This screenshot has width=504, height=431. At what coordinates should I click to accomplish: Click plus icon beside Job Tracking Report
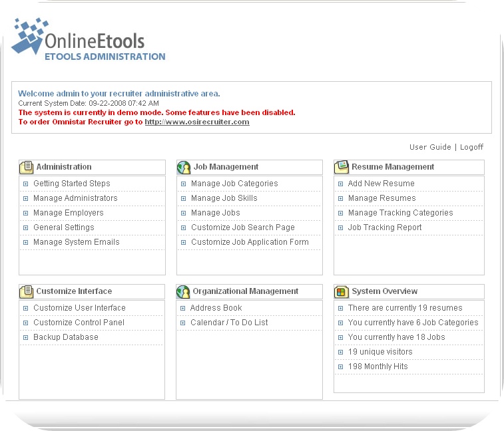tap(340, 228)
